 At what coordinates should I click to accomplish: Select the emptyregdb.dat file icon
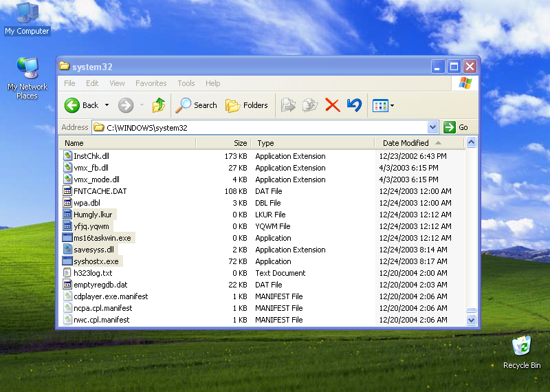[x=67, y=284]
